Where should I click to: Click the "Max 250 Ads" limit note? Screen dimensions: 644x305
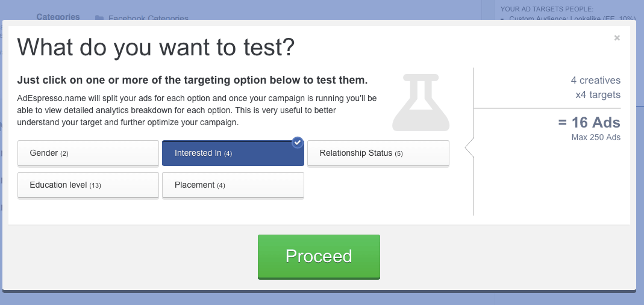click(596, 137)
